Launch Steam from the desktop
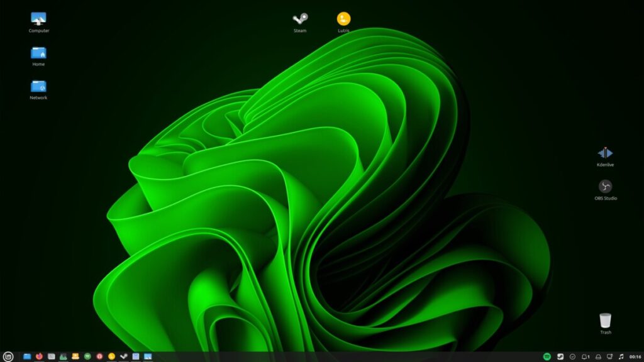Image resolution: width=644 pixels, height=362 pixels. tap(299, 19)
